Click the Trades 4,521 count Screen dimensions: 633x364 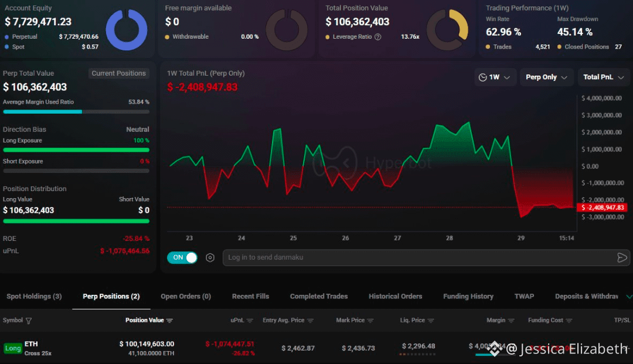[543, 47]
